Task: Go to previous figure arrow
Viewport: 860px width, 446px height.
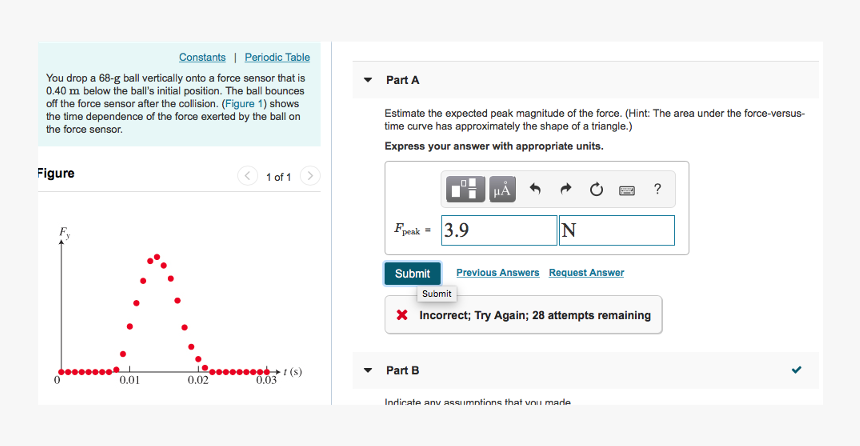Action: (247, 176)
